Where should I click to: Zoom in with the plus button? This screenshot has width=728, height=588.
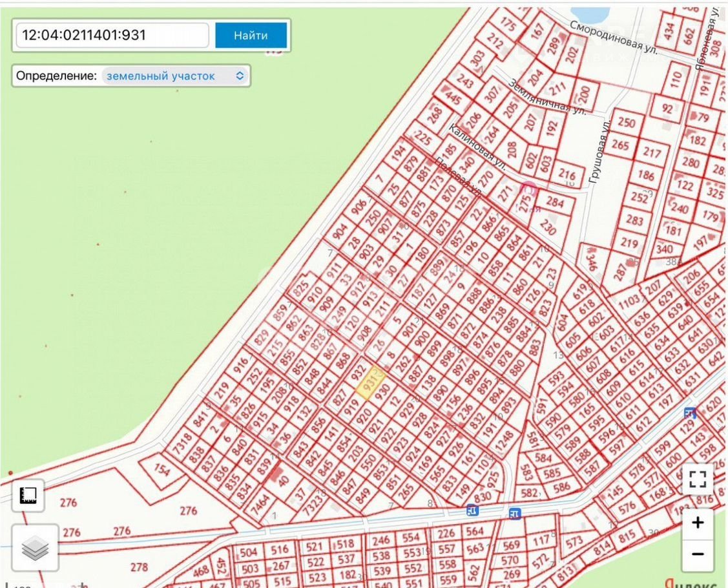click(x=697, y=522)
